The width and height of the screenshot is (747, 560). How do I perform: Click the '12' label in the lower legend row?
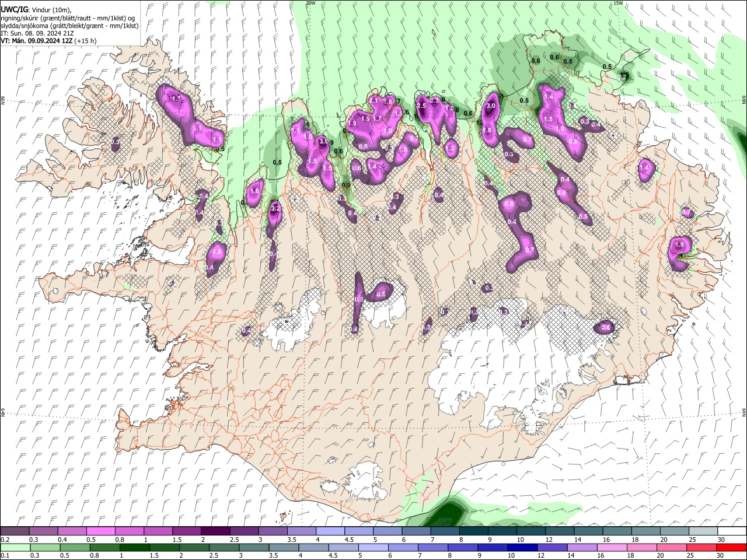coord(541,555)
